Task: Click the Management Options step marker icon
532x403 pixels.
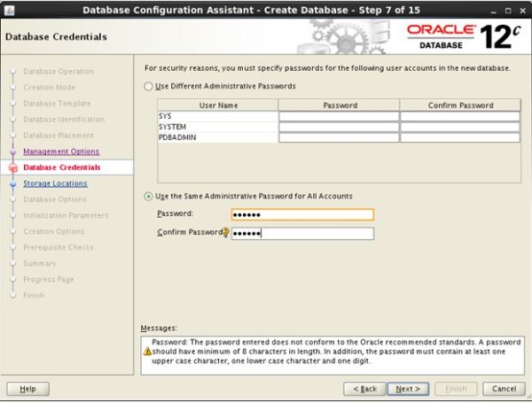Action: (13, 151)
